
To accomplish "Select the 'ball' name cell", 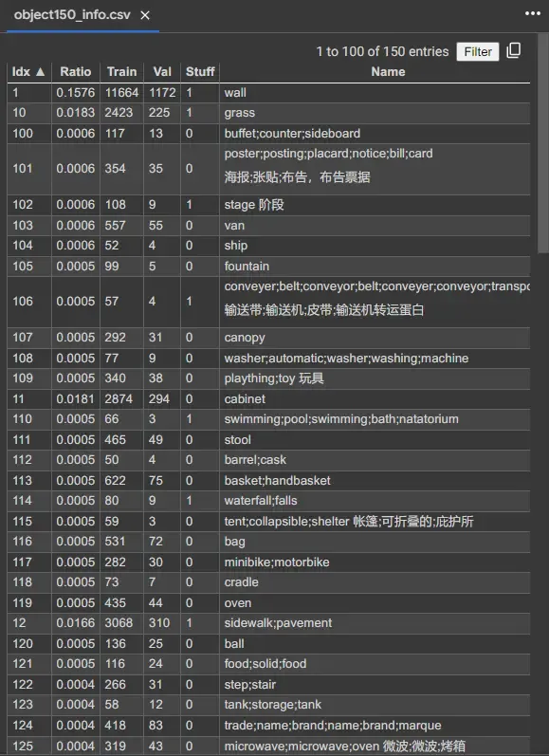I will tap(375, 644).
